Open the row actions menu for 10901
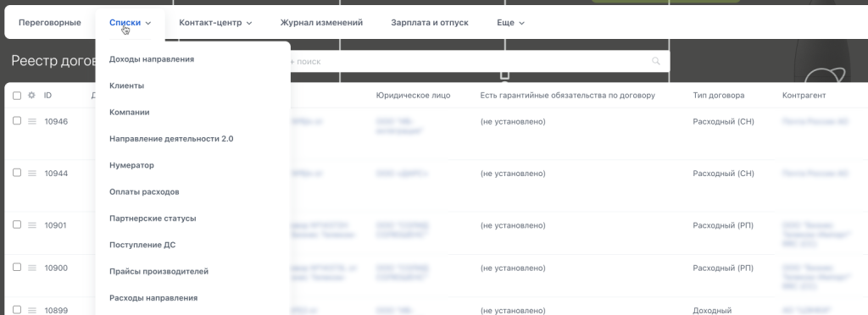 pyautogui.click(x=32, y=225)
